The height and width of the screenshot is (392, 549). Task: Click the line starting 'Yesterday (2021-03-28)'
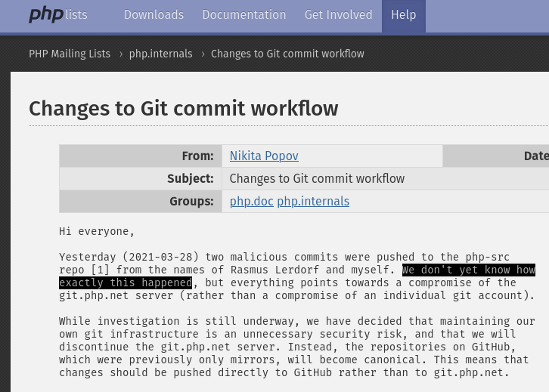(x=284, y=257)
